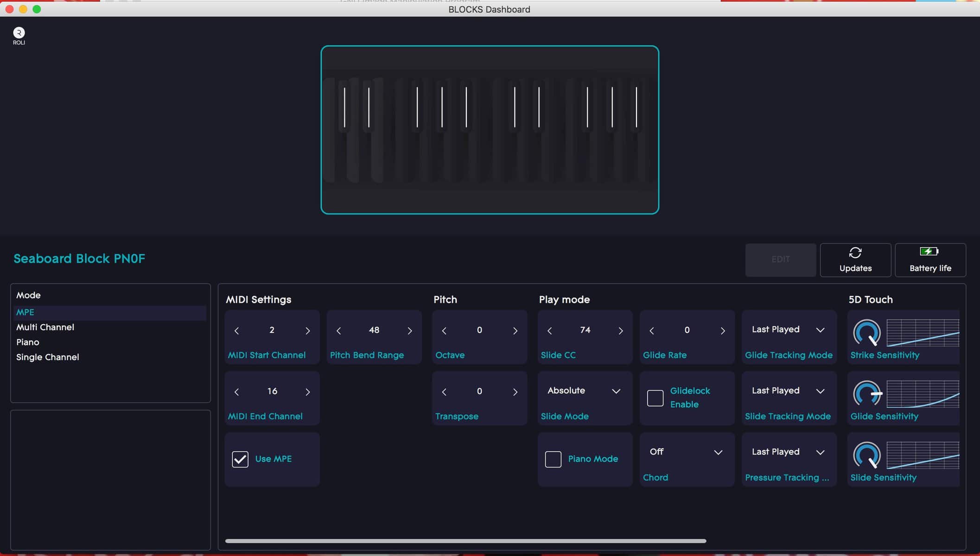Screen dimensions: 980x556
Task: Open the Slide Tracking Mode dropdown
Action: coord(789,391)
